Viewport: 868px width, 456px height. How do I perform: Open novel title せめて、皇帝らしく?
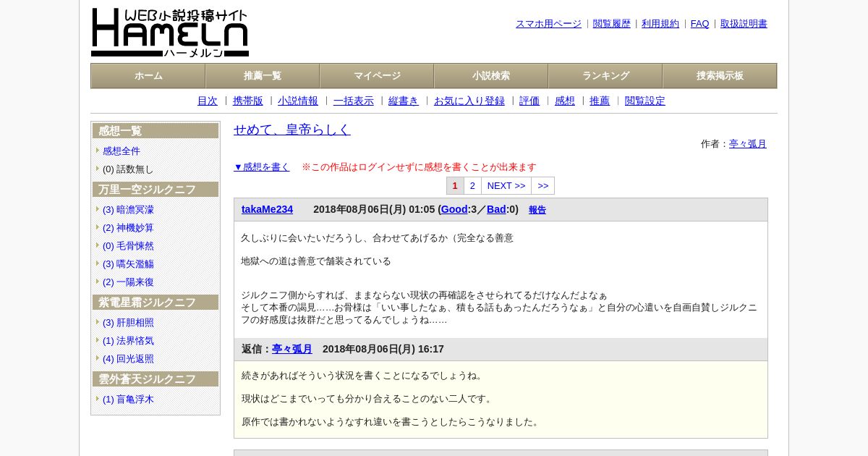292,130
